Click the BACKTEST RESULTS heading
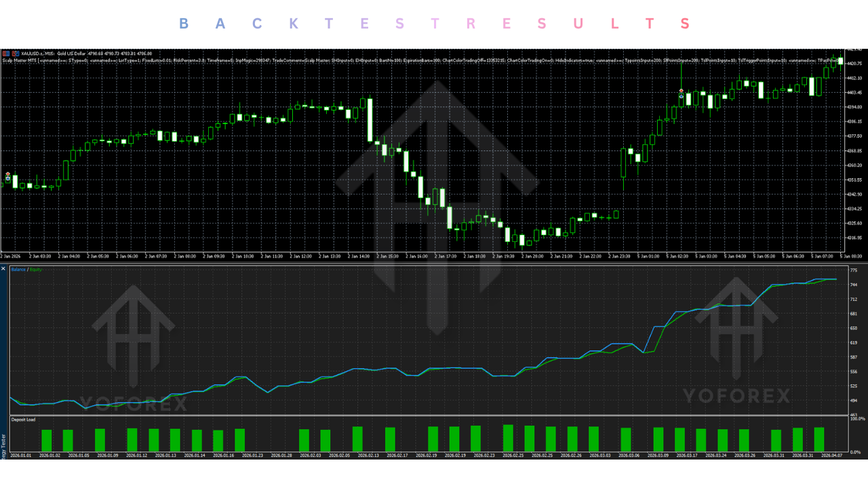 [x=434, y=24]
